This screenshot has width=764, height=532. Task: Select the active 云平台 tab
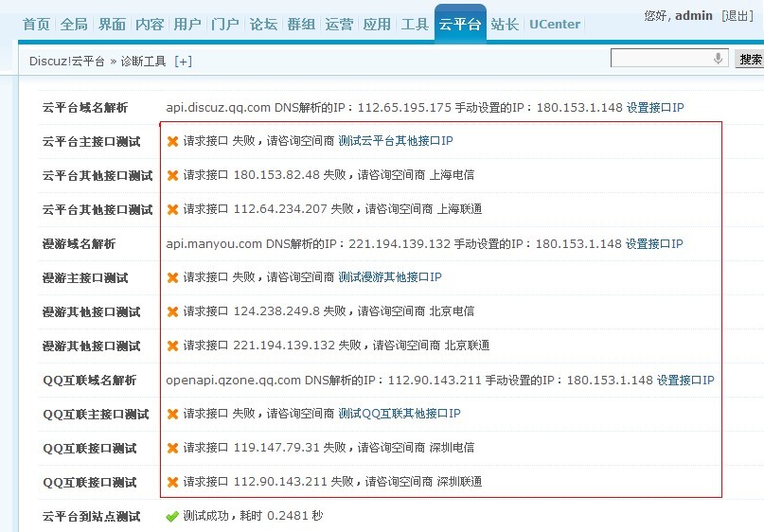[x=460, y=25]
